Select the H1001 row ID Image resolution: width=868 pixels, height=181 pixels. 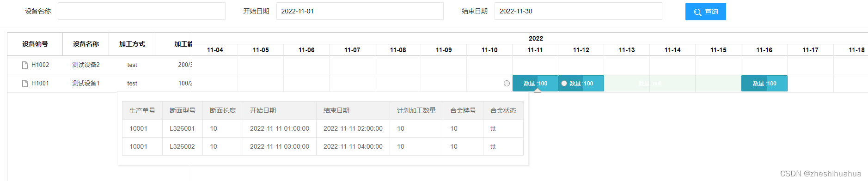click(x=40, y=84)
